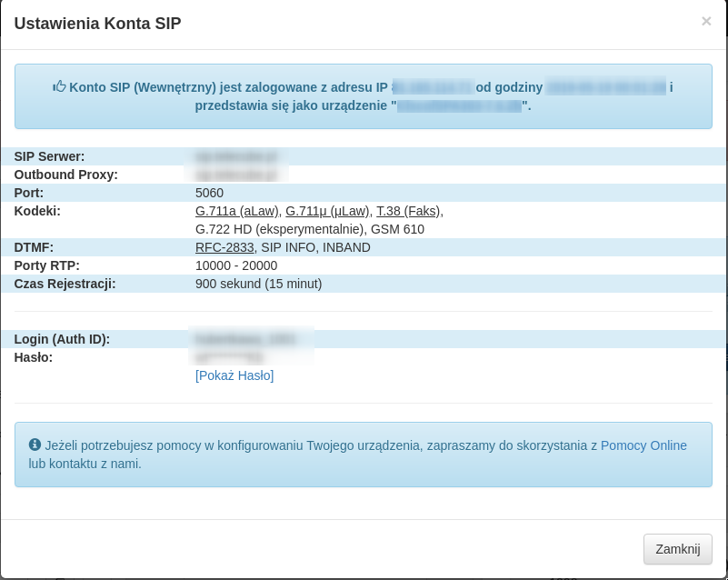
Task: Click the G.722 HD (eksperymentalnie) codec text
Action: pos(280,229)
